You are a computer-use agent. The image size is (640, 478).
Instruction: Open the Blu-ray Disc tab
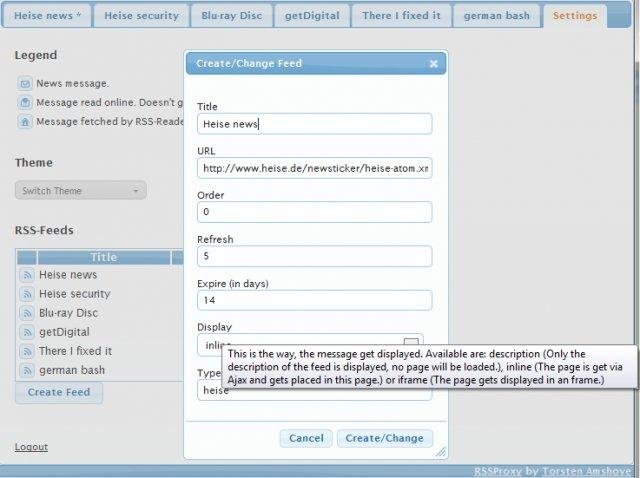pyautogui.click(x=231, y=16)
